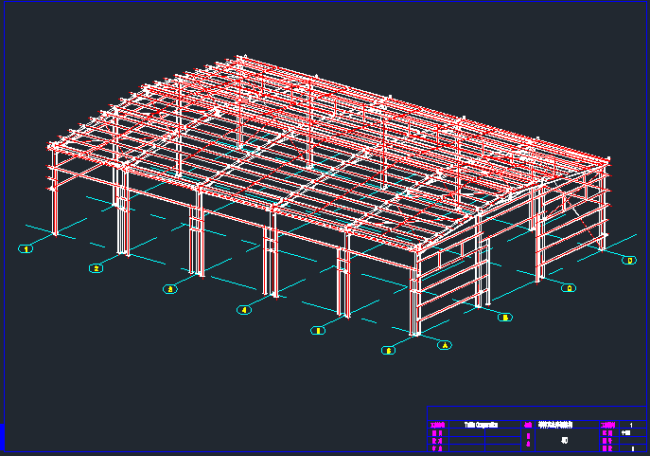Click grid bubble labeled 1
650x456 pixels.
pyautogui.click(x=26, y=248)
